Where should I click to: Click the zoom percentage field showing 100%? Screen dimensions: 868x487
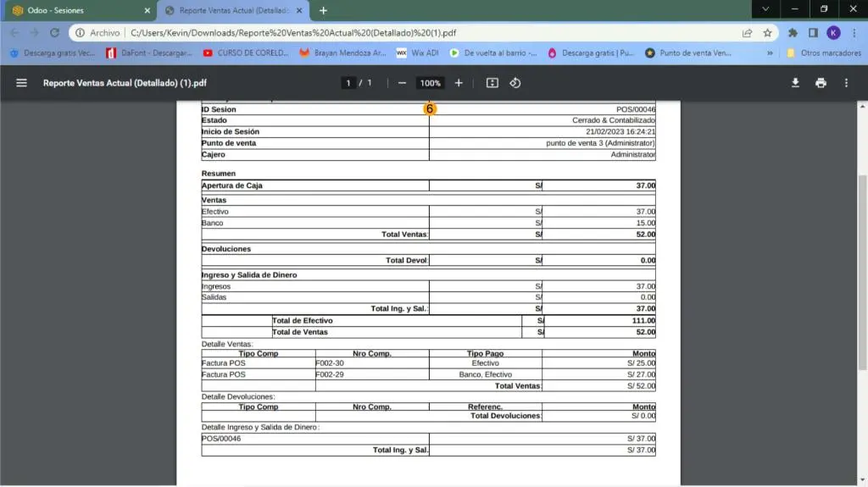point(430,83)
